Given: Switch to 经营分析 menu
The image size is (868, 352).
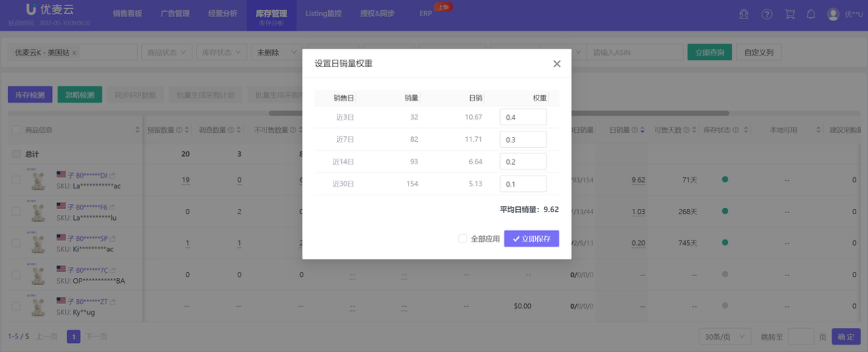Looking at the screenshot, I should pyautogui.click(x=222, y=14).
